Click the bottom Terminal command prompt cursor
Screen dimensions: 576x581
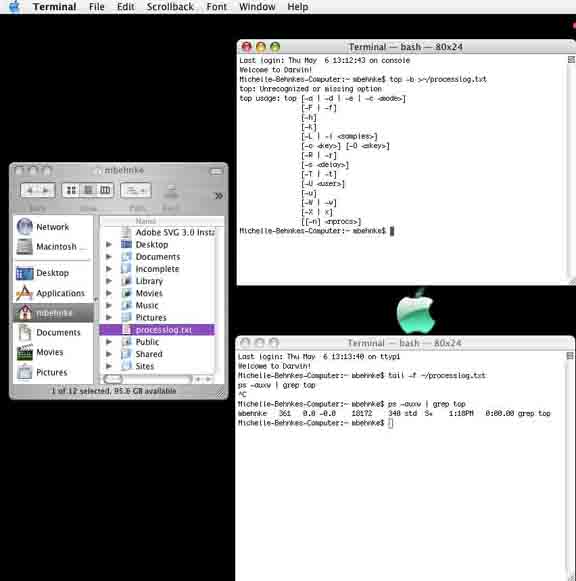390,423
